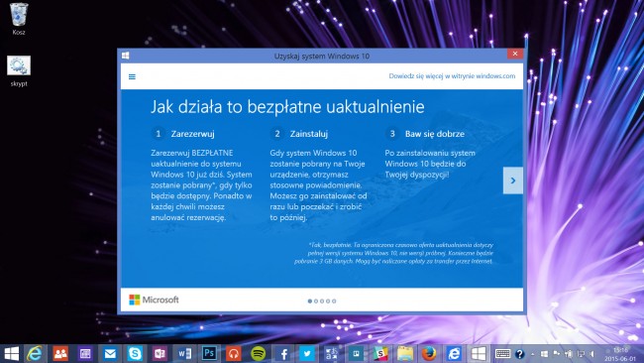The width and height of the screenshot is (644, 363).
Task: Open taskbar clock showing 2015-06-01
Action: [x=620, y=354]
